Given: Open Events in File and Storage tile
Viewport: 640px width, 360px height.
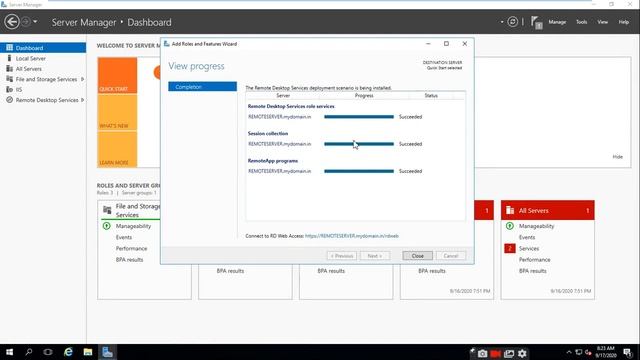Looking at the screenshot, I should point(124,237).
